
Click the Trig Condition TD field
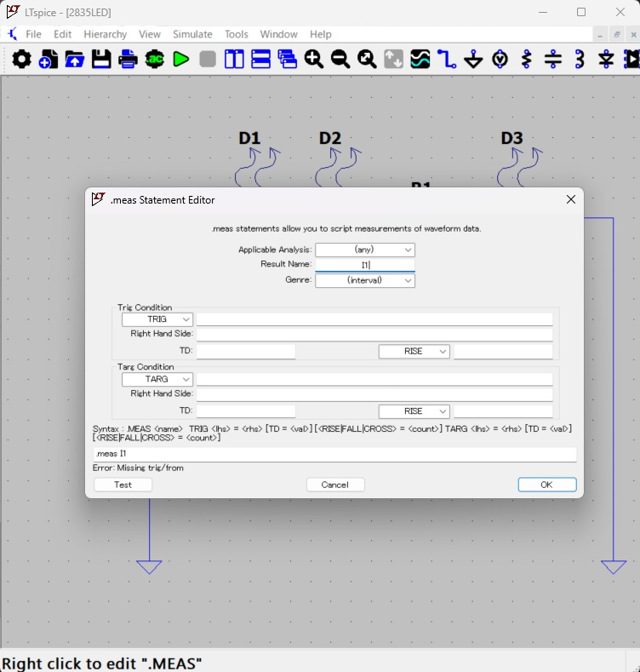coord(246,352)
